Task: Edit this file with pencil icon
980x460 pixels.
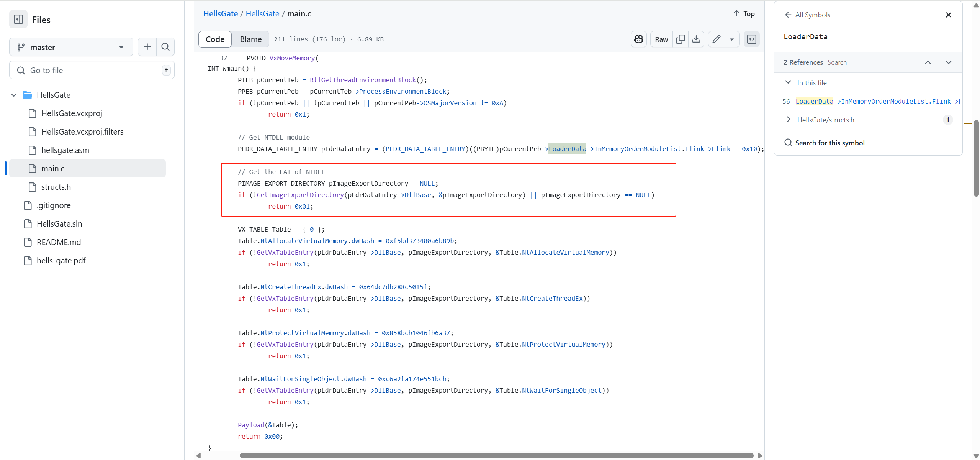Action: coord(716,39)
